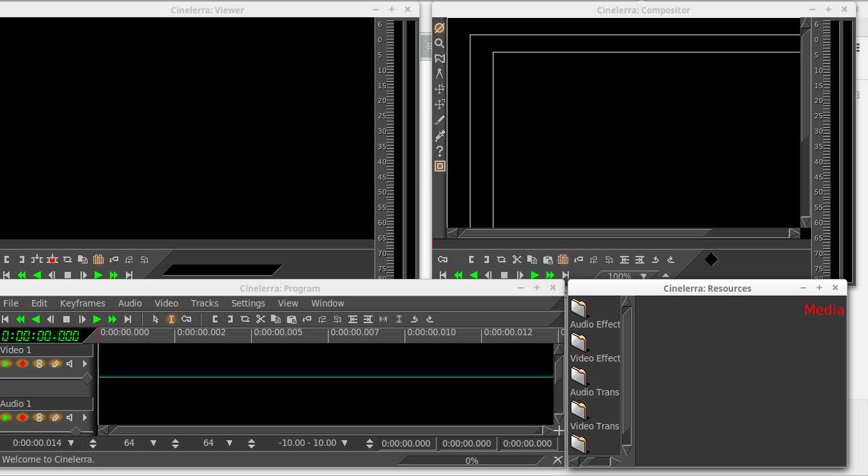This screenshot has width=868, height=476.
Task: Click Splice icon in Viewer edit bar
Action: coord(37,259)
